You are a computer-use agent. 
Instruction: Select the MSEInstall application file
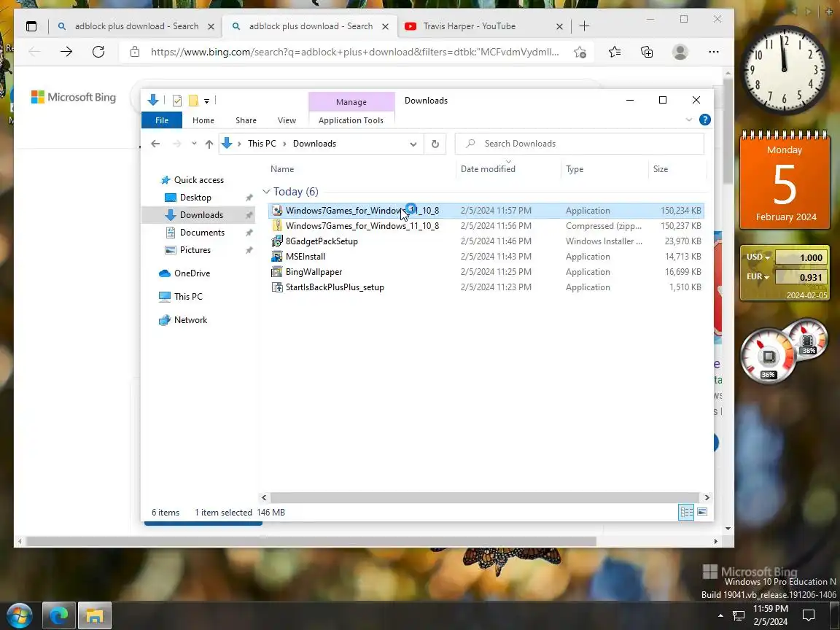pos(486,257)
